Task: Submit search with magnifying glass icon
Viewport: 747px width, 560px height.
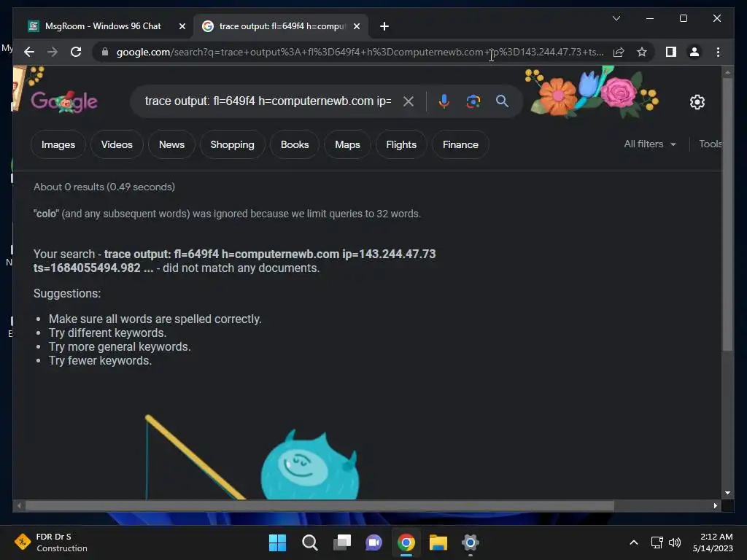Action: click(x=502, y=101)
